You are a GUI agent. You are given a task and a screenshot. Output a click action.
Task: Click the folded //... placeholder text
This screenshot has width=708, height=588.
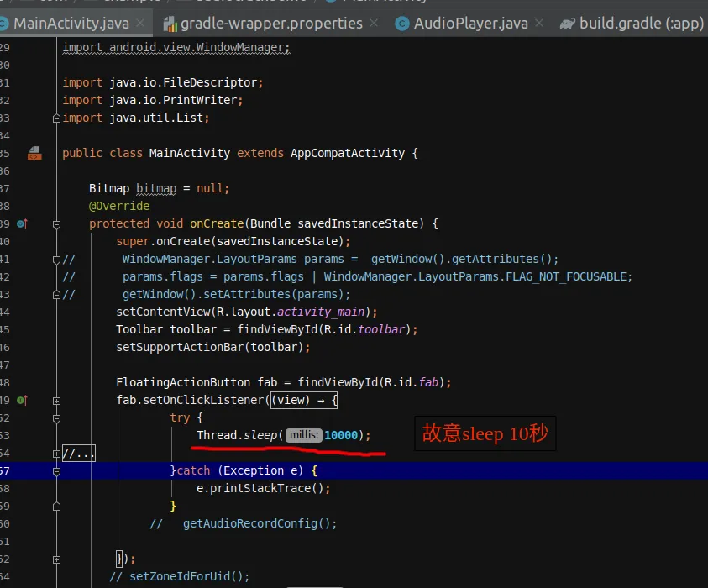[79, 453]
